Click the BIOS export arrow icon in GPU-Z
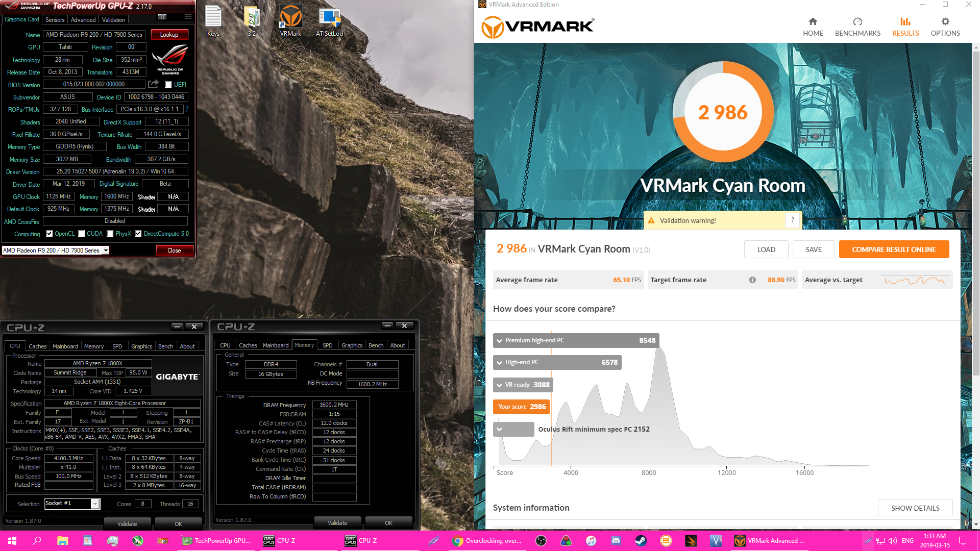Image resolution: width=980 pixels, height=551 pixels. [x=153, y=84]
